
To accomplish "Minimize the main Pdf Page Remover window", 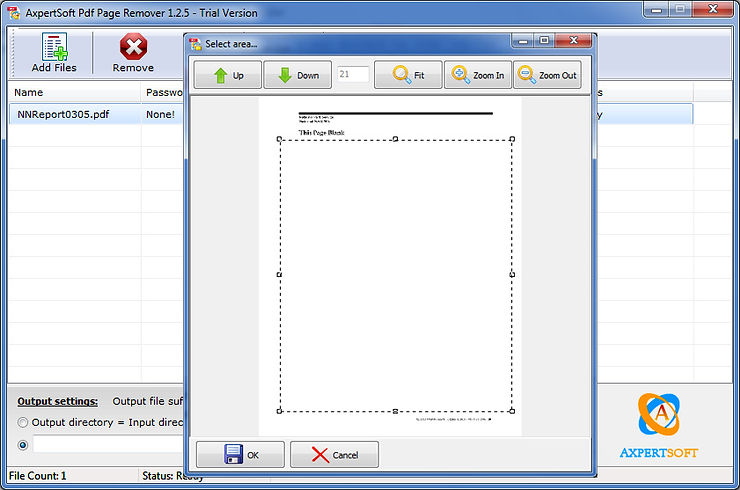I will [x=656, y=9].
